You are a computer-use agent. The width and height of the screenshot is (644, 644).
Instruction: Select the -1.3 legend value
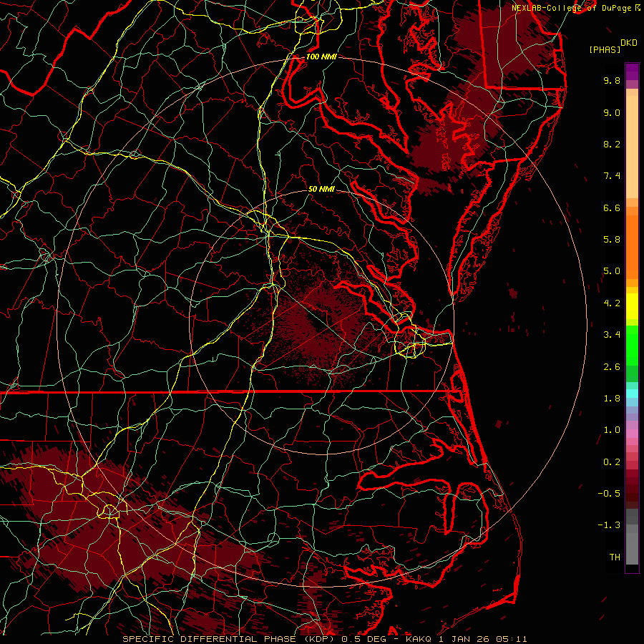tap(609, 525)
